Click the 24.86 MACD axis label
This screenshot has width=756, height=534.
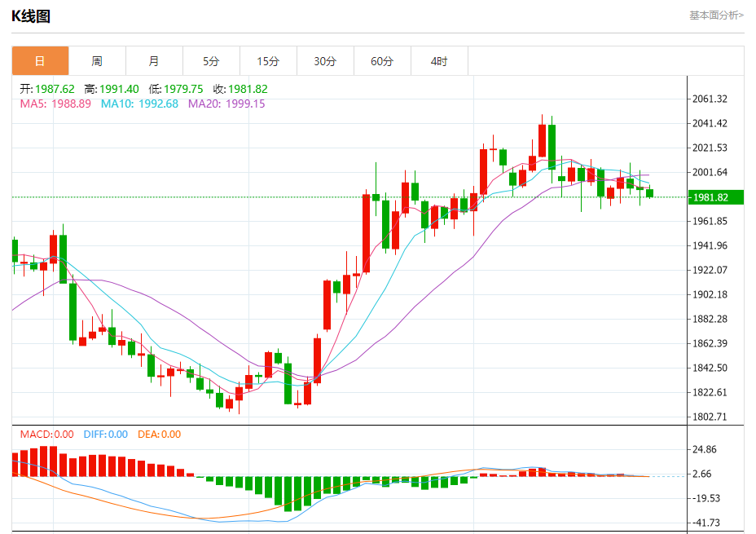(705, 449)
